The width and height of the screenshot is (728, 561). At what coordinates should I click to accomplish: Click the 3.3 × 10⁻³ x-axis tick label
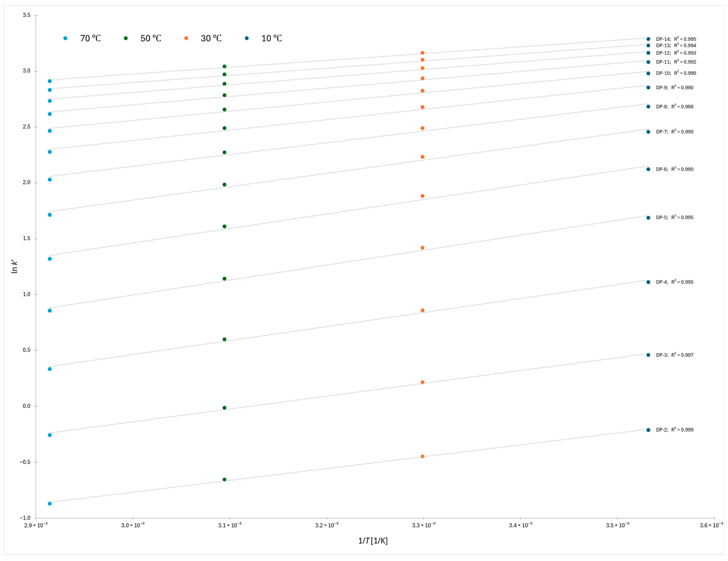pyautogui.click(x=423, y=525)
